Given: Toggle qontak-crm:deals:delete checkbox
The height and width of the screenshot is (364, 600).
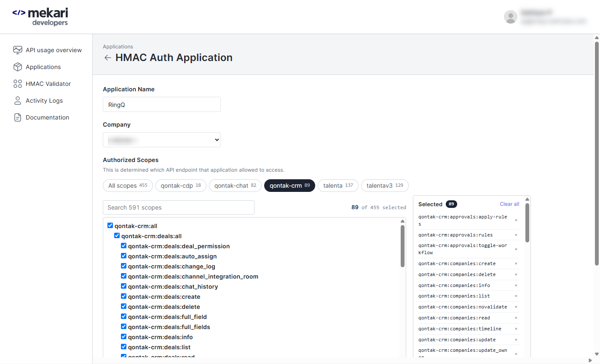Looking at the screenshot, I should coord(124,306).
